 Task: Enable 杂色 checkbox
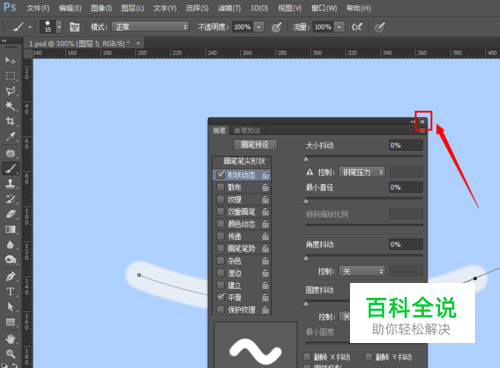220,260
